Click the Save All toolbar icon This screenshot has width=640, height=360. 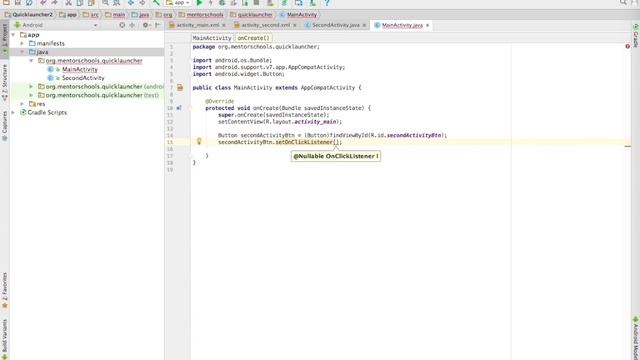(18, 2)
